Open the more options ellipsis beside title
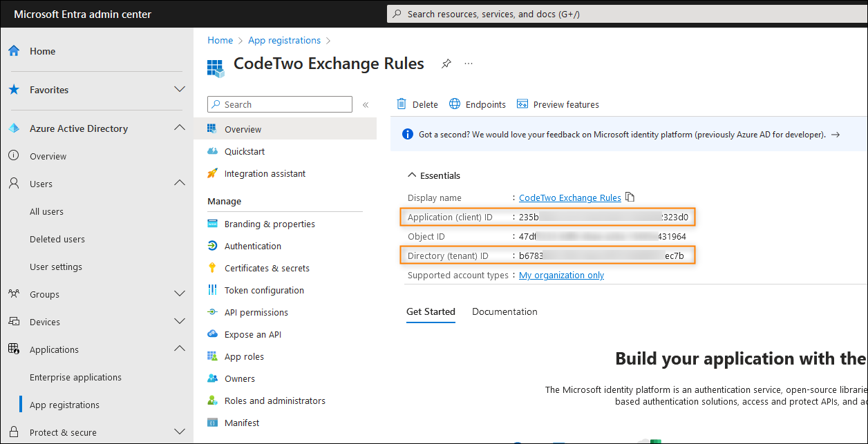Screen dimensions: 868x444 [469, 64]
